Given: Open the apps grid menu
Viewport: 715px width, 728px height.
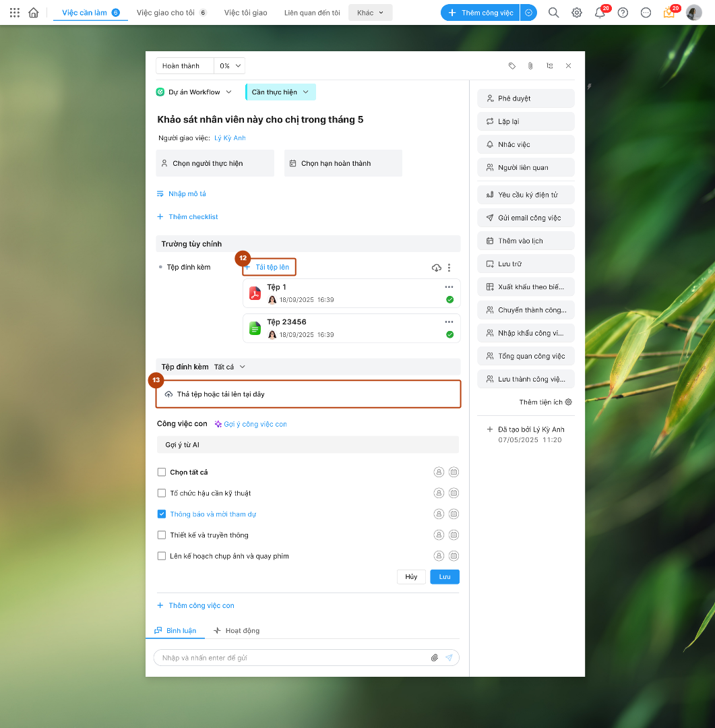Looking at the screenshot, I should point(15,13).
